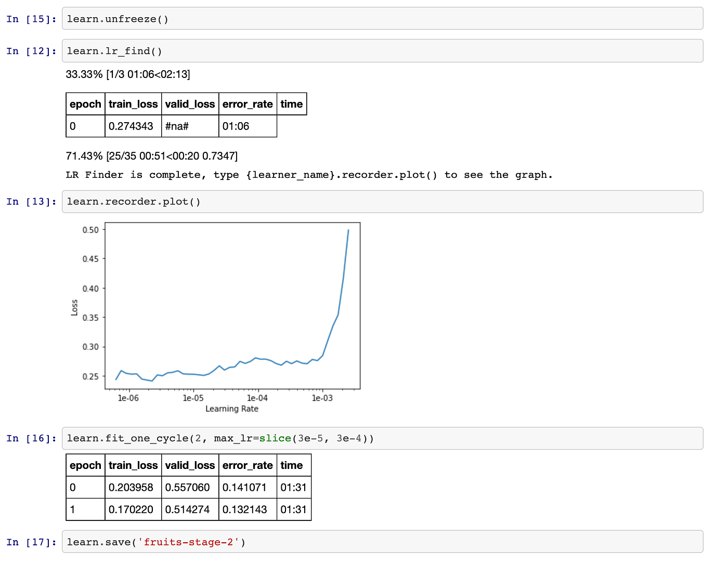Click the error_rate value 0.141071
The width and height of the screenshot is (728, 562).
(248, 488)
